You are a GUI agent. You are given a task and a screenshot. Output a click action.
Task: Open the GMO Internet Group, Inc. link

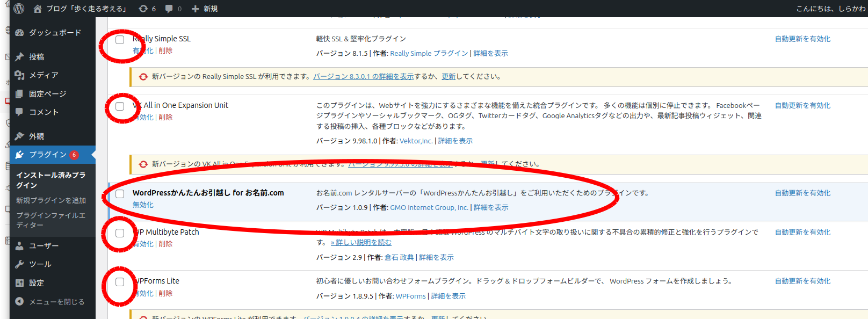(x=429, y=207)
